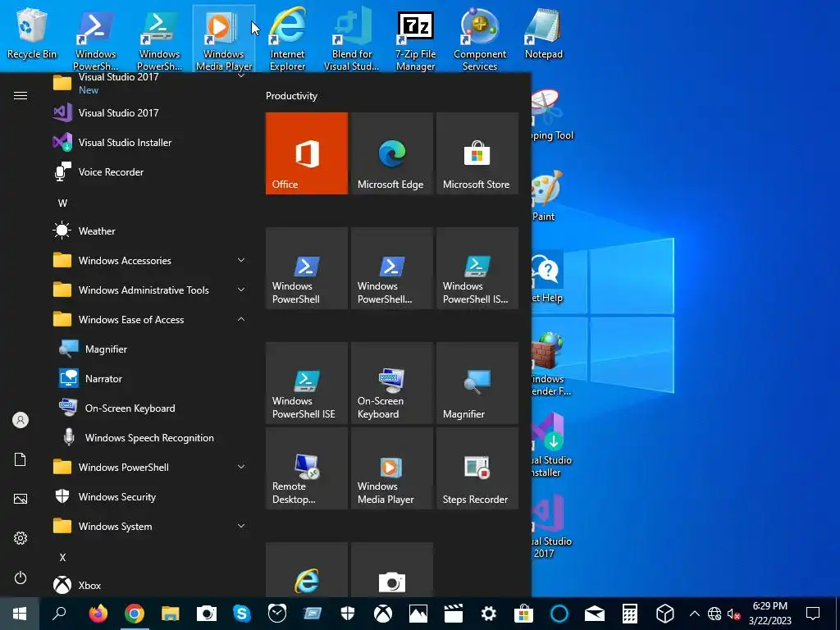Start Narrator from Ease of Access
Viewport: 840px width, 630px height.
tap(150, 379)
